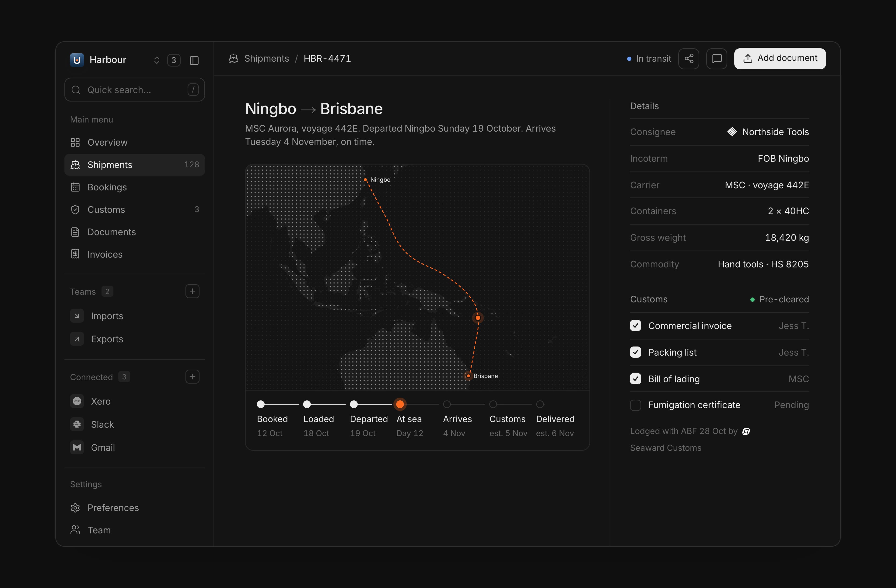The image size is (896, 588).
Task: Click the Delivered timeline marker
Action: pyautogui.click(x=540, y=404)
